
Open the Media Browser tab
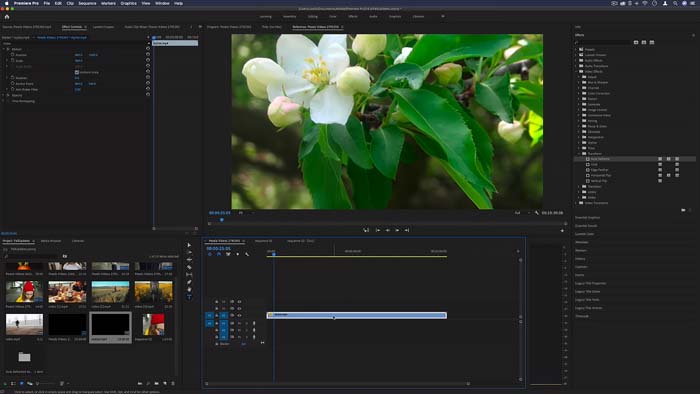click(51, 241)
